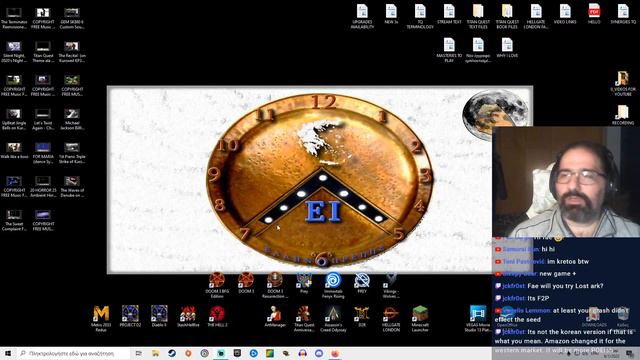Open the HELLGATE LONDON document
Viewport: 640px width, 360px height.
[x=536, y=16]
